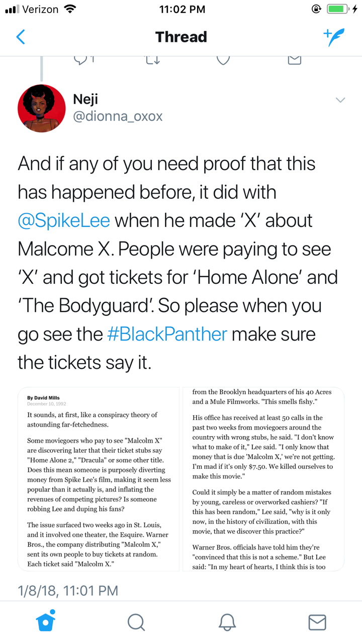Expand tweet options chevron beside Neji
The height and width of the screenshot is (644, 362).
click(x=340, y=100)
